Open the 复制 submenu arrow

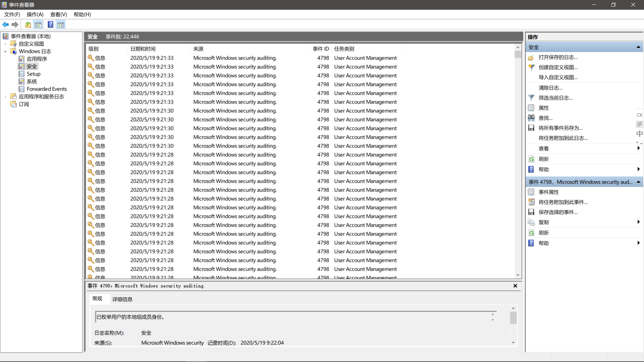click(x=638, y=222)
